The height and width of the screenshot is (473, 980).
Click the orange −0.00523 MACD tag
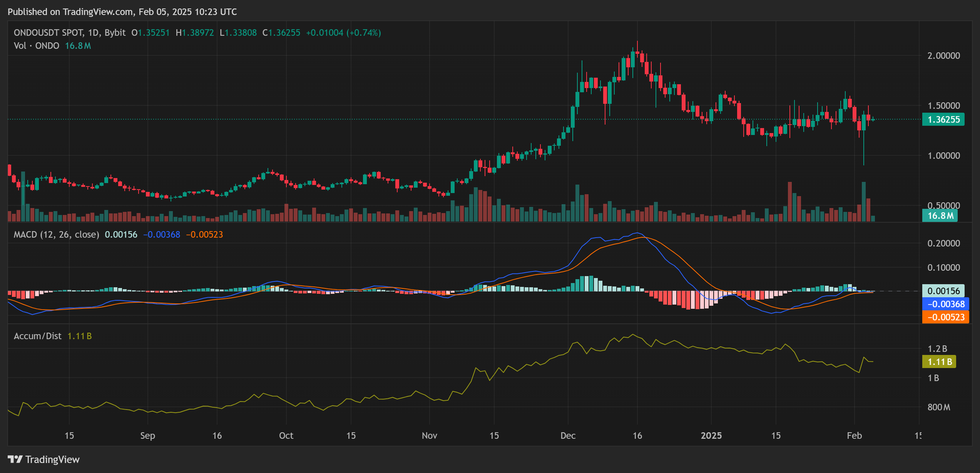945,318
